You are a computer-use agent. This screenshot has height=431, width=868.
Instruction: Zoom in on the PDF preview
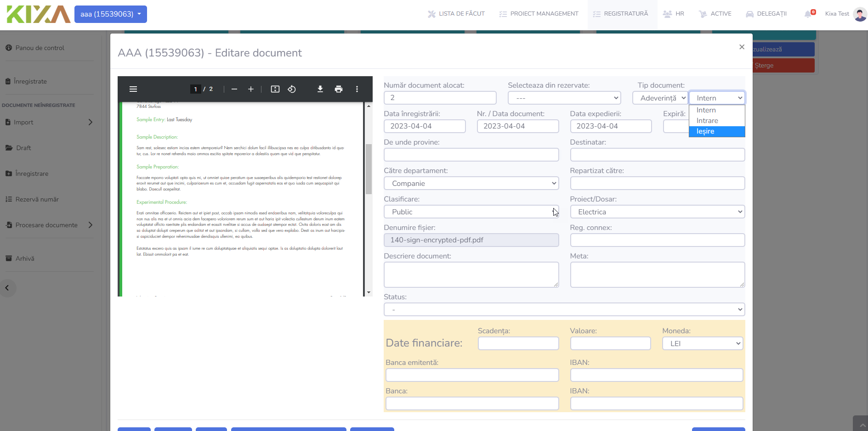pyautogui.click(x=251, y=89)
